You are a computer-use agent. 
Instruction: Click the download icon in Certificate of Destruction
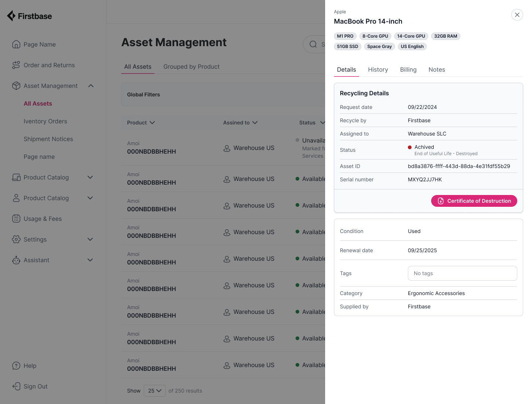coord(441,201)
